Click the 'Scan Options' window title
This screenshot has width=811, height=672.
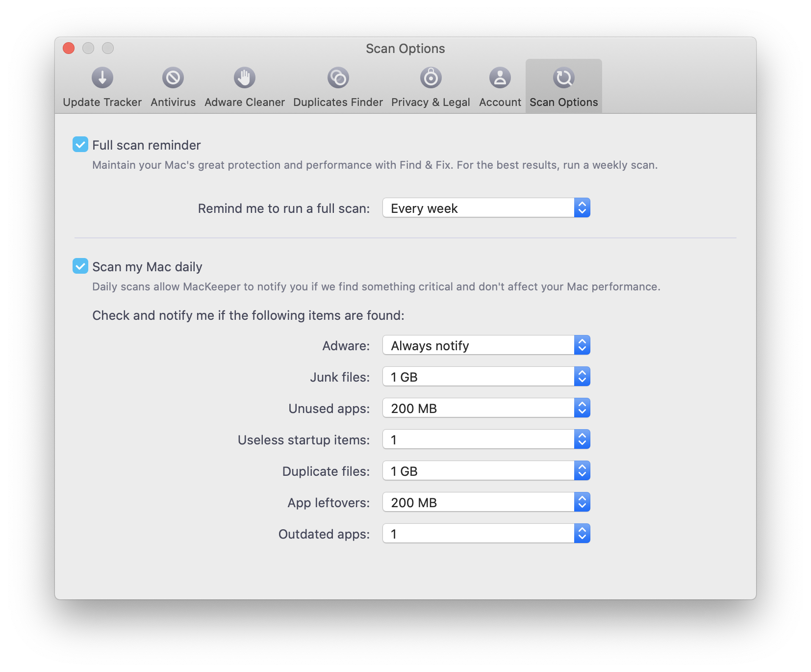[x=405, y=49]
